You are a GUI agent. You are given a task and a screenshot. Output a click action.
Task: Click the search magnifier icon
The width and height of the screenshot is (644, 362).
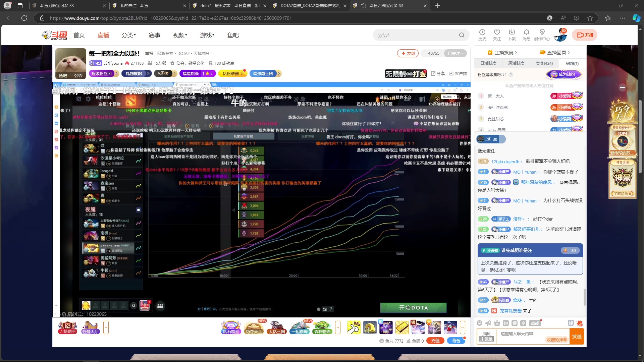tap(462, 35)
